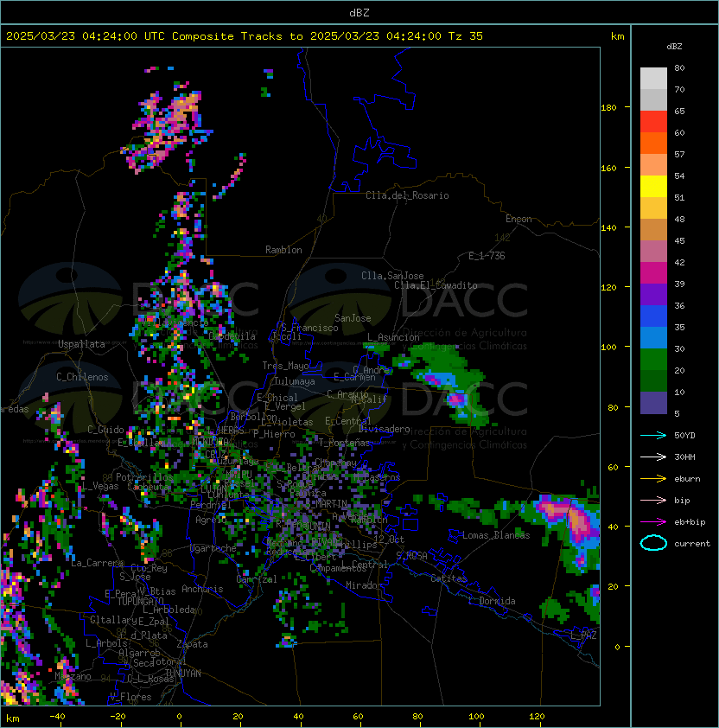Click the 'L_Asuncion' place label

pos(393,337)
